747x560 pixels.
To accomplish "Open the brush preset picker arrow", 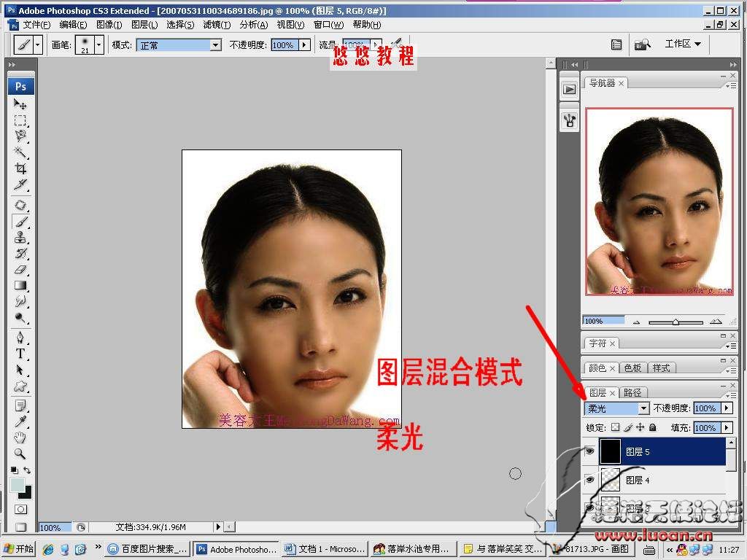I will pos(98,45).
